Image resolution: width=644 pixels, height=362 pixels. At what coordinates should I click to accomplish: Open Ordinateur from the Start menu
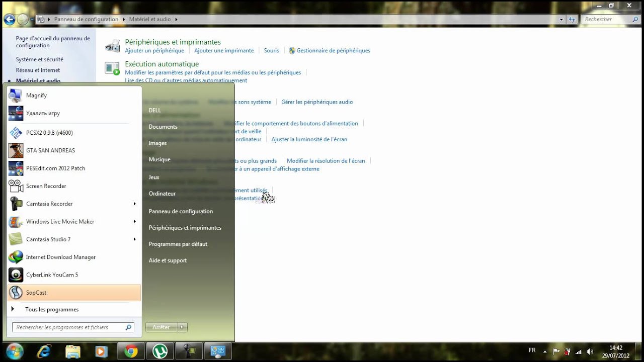coord(162,194)
